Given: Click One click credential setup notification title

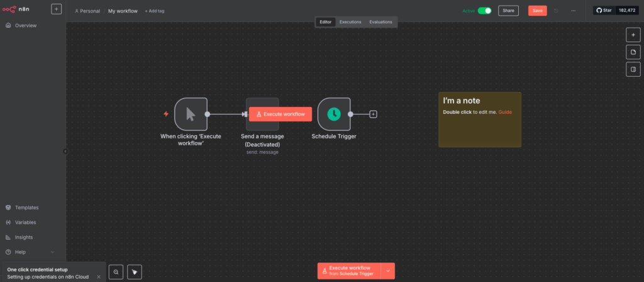Looking at the screenshot, I should pos(37,269).
